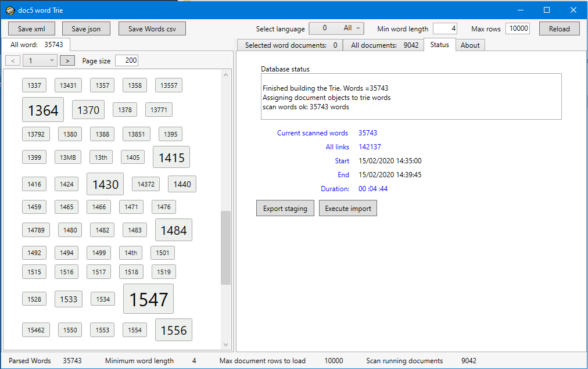Click the Database status text box

coord(411,96)
